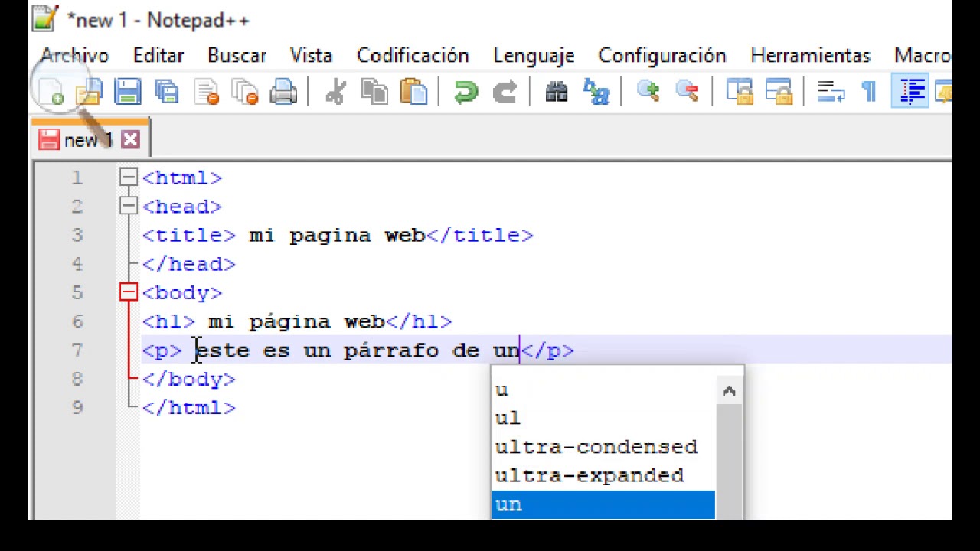Click line number 3 in the margin
The width and height of the screenshot is (980, 551).
77,235
